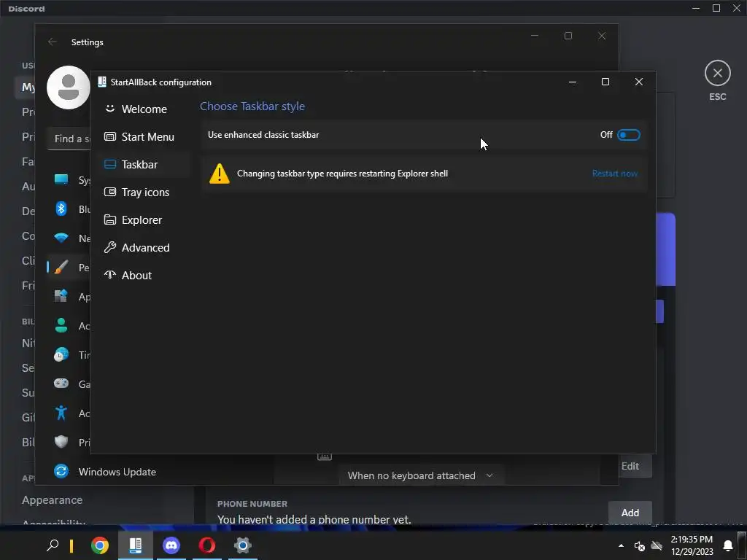Click the Accessibility figure icon in Settings
The width and height of the screenshot is (747, 560).
61,413
